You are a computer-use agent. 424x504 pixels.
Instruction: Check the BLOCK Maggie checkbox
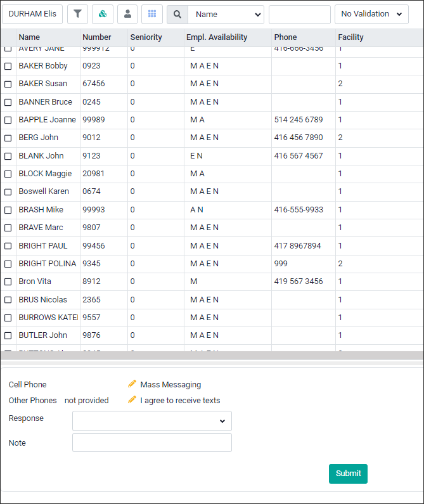click(8, 174)
